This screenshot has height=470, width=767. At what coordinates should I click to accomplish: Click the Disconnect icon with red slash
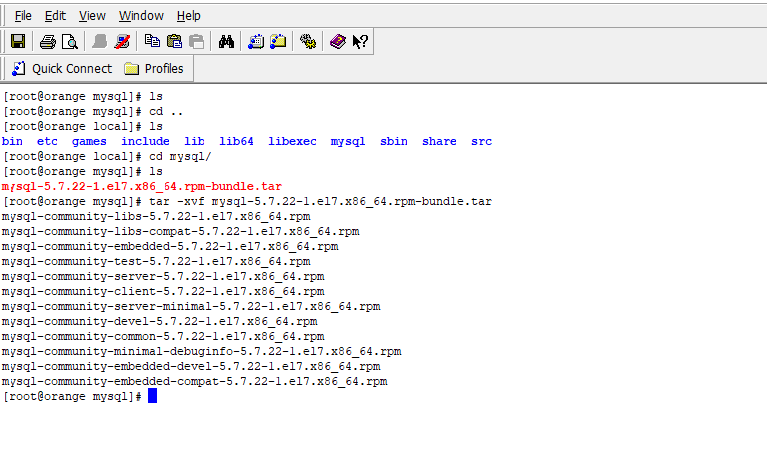point(122,42)
